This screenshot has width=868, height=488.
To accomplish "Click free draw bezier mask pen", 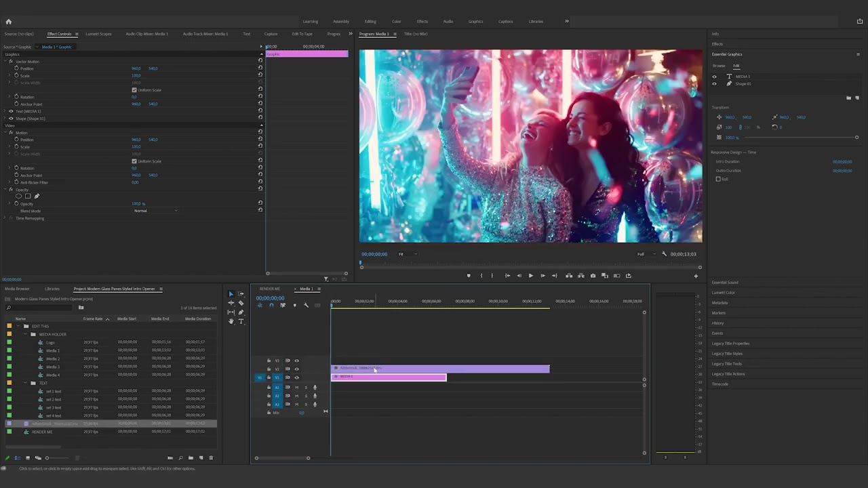I will tap(37, 197).
